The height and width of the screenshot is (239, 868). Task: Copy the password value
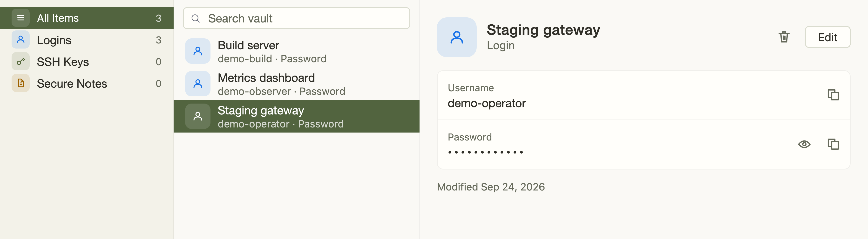(x=833, y=144)
